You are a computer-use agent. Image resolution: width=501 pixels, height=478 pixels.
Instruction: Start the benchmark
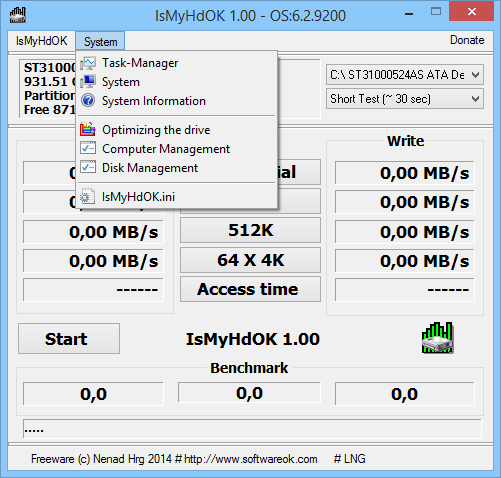(69, 339)
